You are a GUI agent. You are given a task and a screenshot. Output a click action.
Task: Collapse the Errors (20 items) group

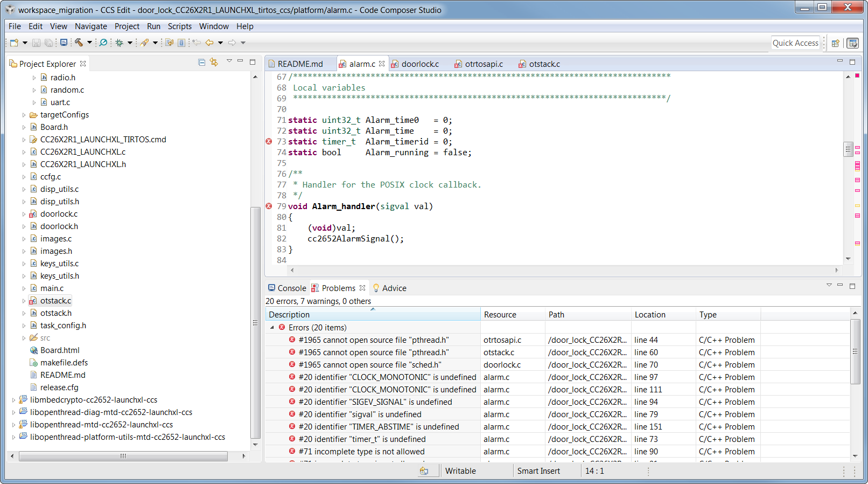pyautogui.click(x=272, y=328)
